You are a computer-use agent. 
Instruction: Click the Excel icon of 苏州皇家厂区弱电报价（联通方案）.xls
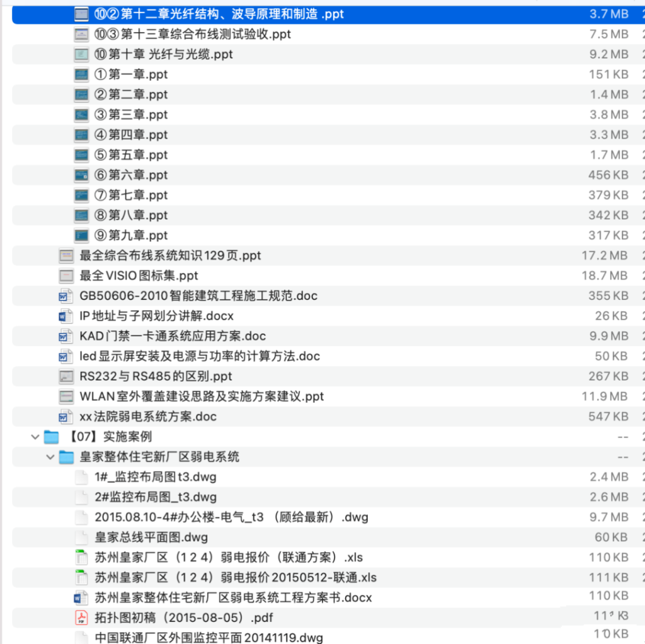click(81, 557)
